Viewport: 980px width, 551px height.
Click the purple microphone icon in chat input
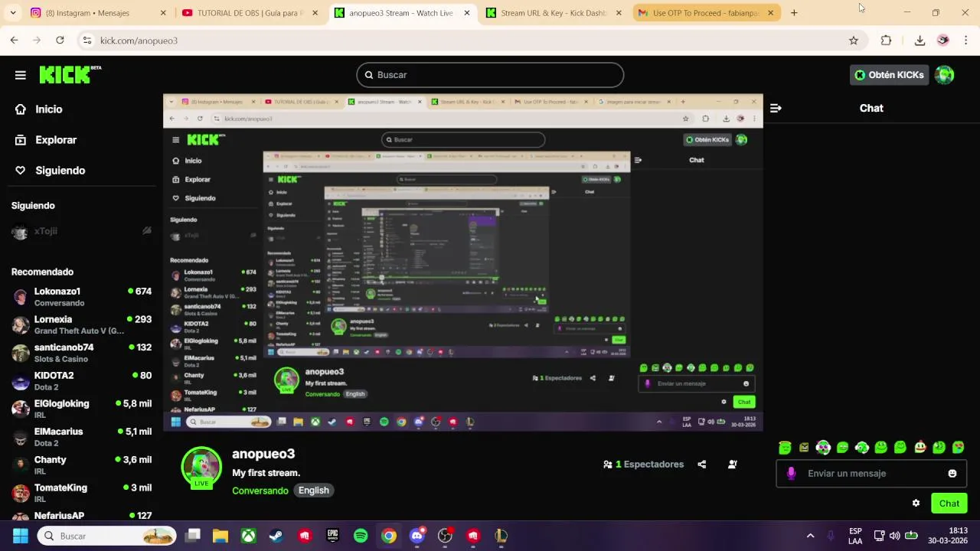[x=791, y=474]
